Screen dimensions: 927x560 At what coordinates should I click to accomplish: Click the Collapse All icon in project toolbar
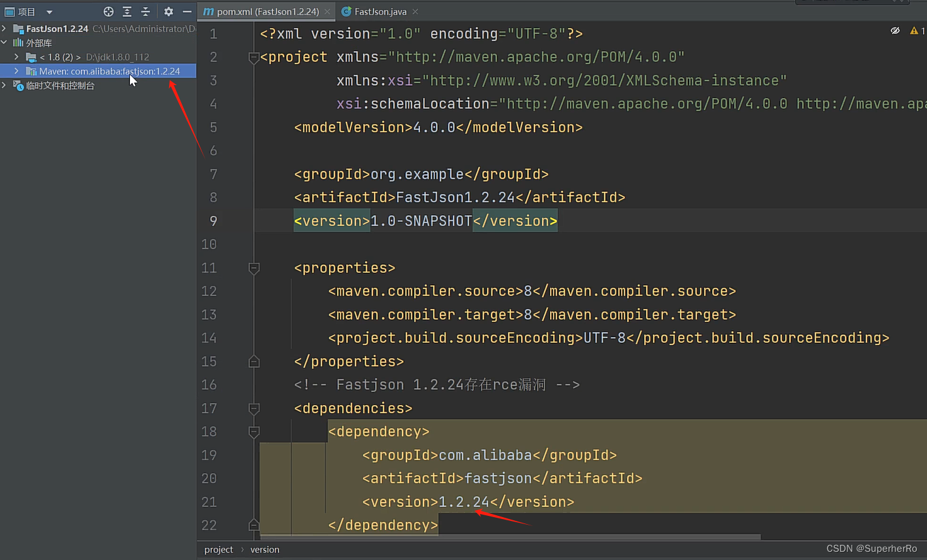pyautogui.click(x=145, y=11)
